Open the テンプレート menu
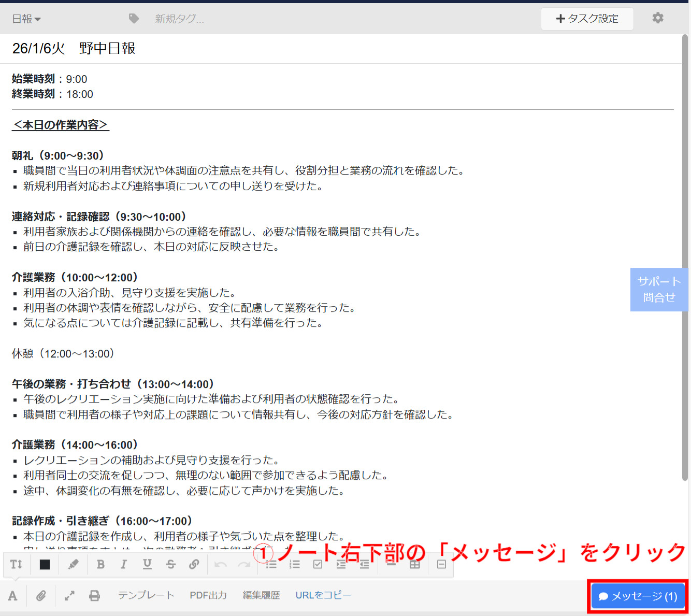 146,595
